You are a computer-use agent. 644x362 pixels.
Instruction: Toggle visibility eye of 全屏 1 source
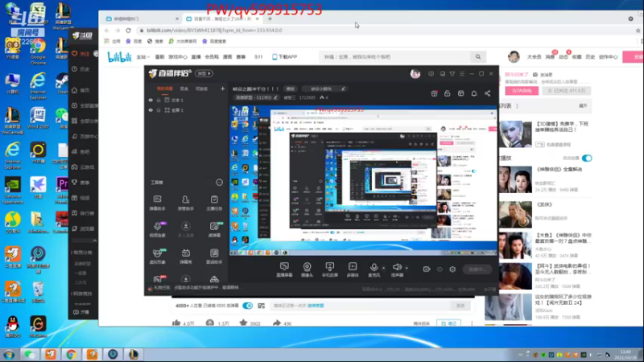pyautogui.click(x=151, y=110)
